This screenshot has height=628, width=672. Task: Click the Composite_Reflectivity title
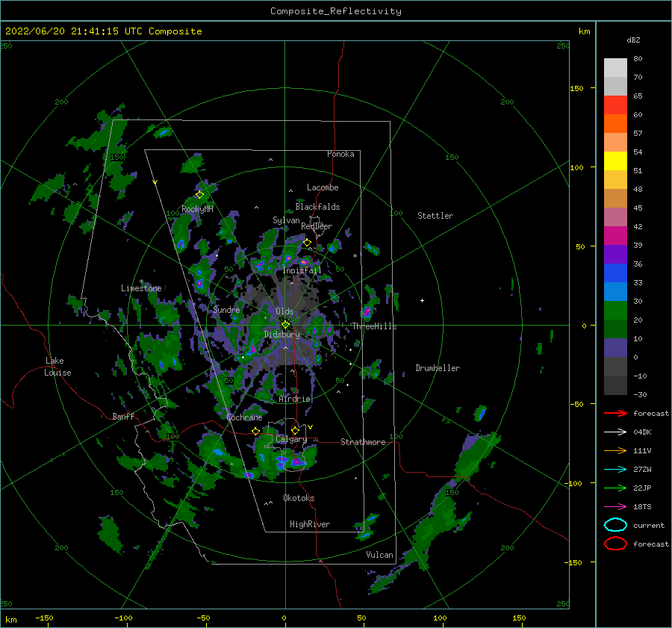[336, 11]
